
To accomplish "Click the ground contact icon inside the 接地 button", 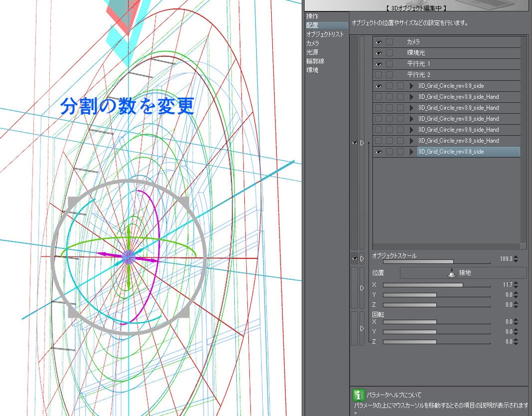I will pyautogui.click(x=451, y=274).
